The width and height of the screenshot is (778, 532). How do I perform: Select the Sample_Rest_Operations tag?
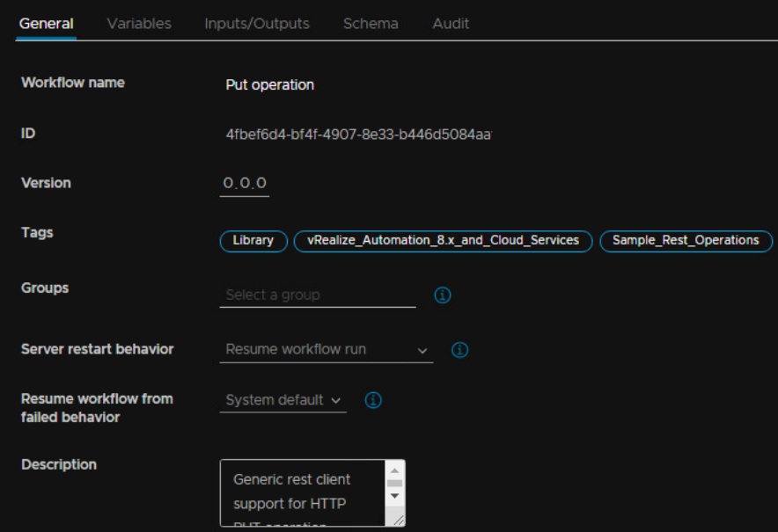(x=686, y=241)
